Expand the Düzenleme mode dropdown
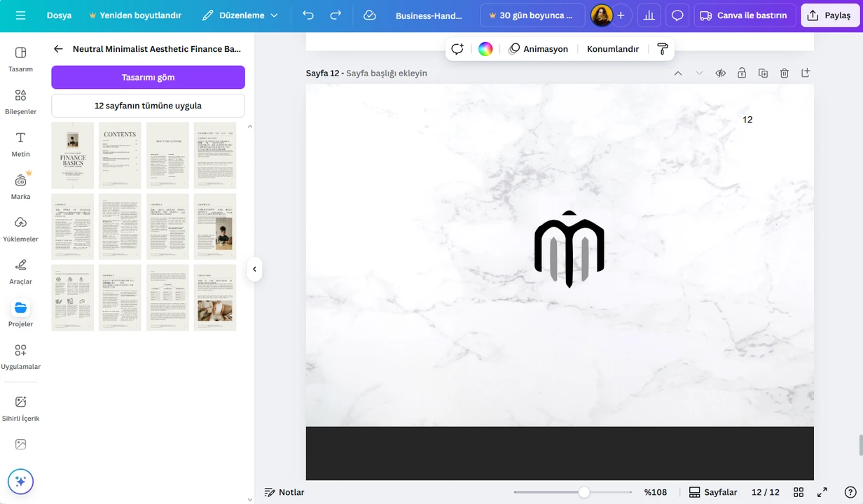Viewport: 863px width, 504px height. coord(240,15)
